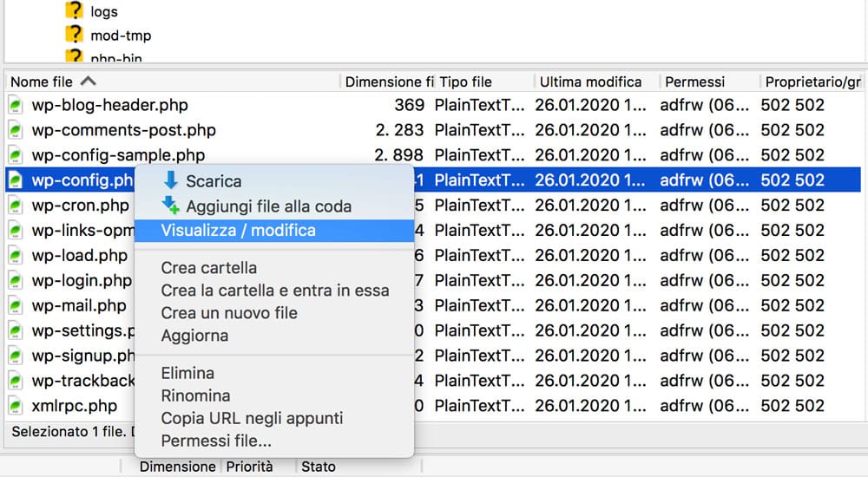The width and height of the screenshot is (868, 490).
Task: Sort by Proprietario/gruppo column header
Action: click(812, 82)
